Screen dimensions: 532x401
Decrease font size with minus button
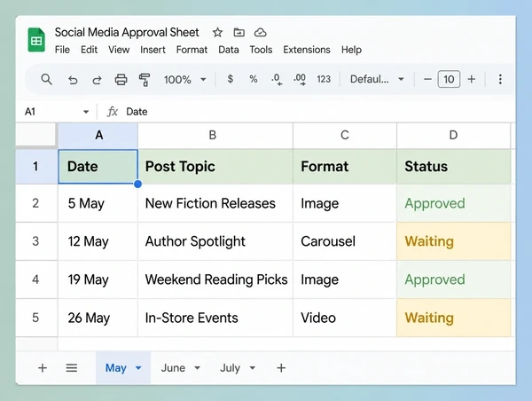[x=427, y=79]
